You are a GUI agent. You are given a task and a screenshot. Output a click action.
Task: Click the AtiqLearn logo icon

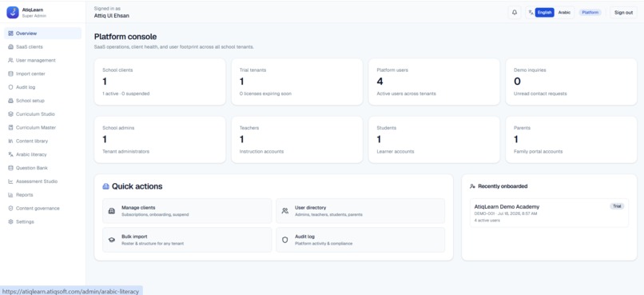13,12
